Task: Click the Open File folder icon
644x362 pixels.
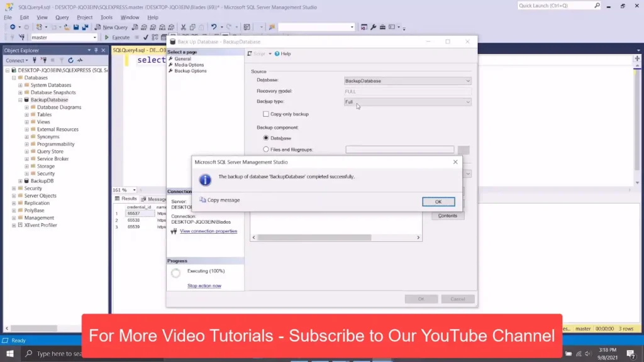Action: (67, 27)
